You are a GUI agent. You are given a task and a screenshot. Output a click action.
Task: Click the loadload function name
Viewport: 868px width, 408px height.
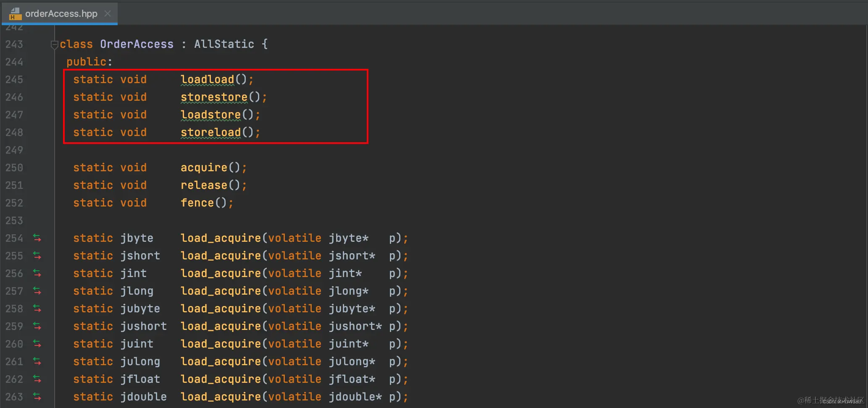pyautogui.click(x=208, y=79)
